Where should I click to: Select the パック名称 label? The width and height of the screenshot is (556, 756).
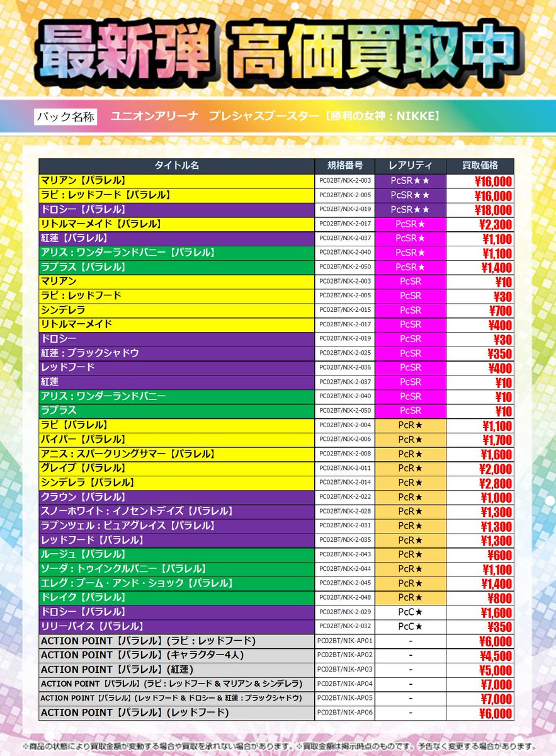pos(65,117)
